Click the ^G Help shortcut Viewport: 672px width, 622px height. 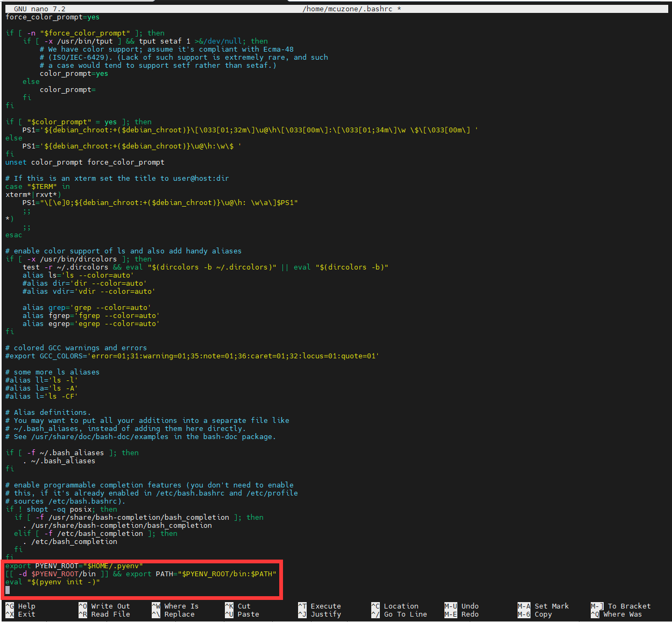click(x=20, y=606)
